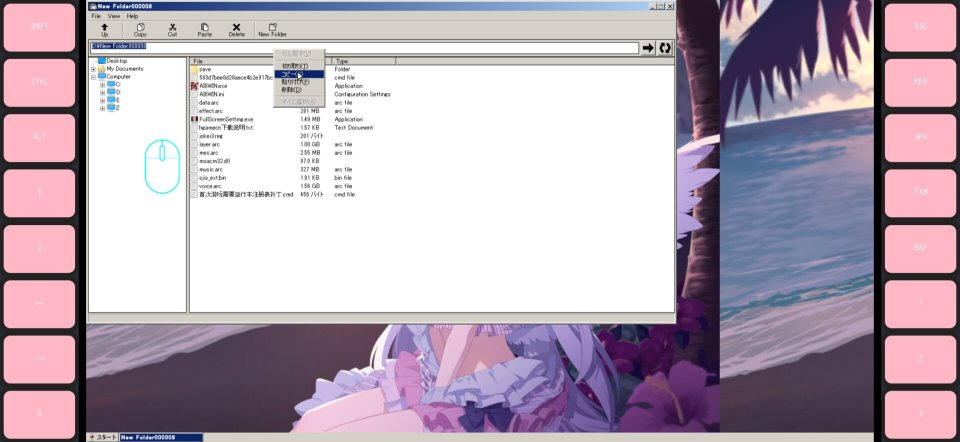Tap the 3 overlay key
The image size is (960, 442).
[920, 414]
